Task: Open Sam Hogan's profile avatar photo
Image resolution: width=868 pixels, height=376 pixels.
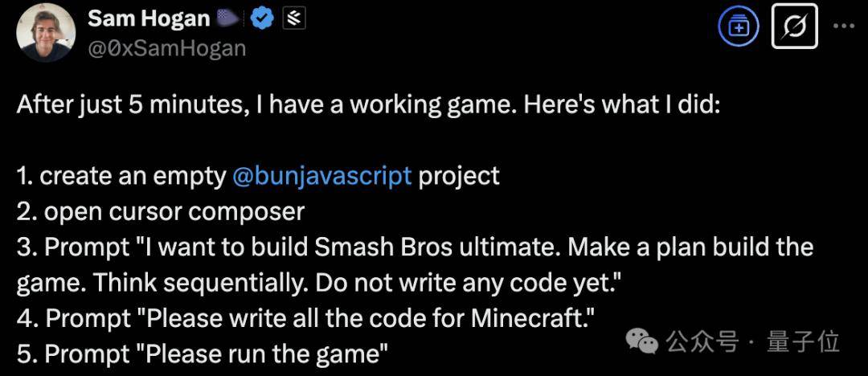Action: [47, 35]
